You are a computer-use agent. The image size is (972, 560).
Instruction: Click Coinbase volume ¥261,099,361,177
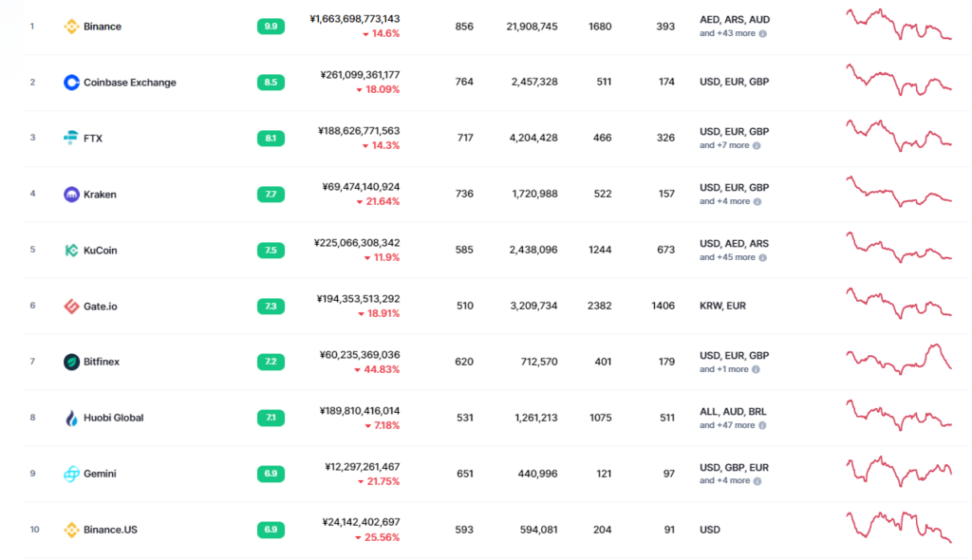(360, 75)
